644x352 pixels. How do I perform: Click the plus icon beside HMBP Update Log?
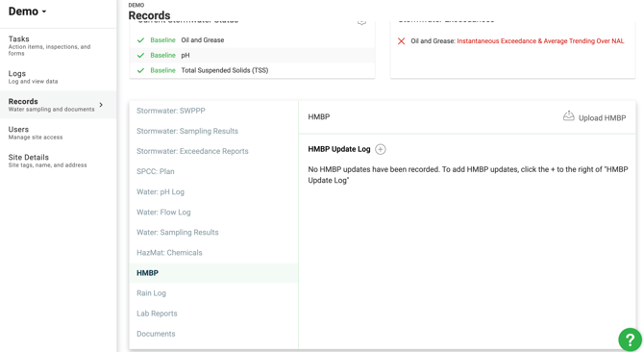tap(381, 149)
